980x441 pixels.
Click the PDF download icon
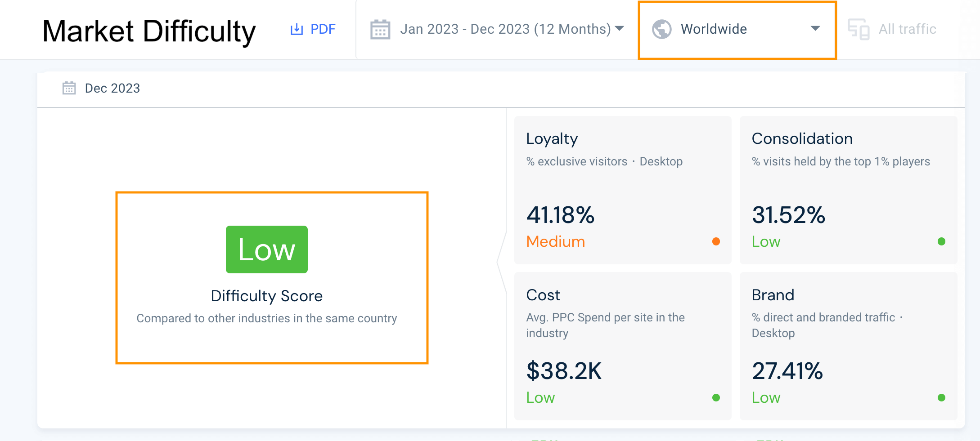pos(297,29)
